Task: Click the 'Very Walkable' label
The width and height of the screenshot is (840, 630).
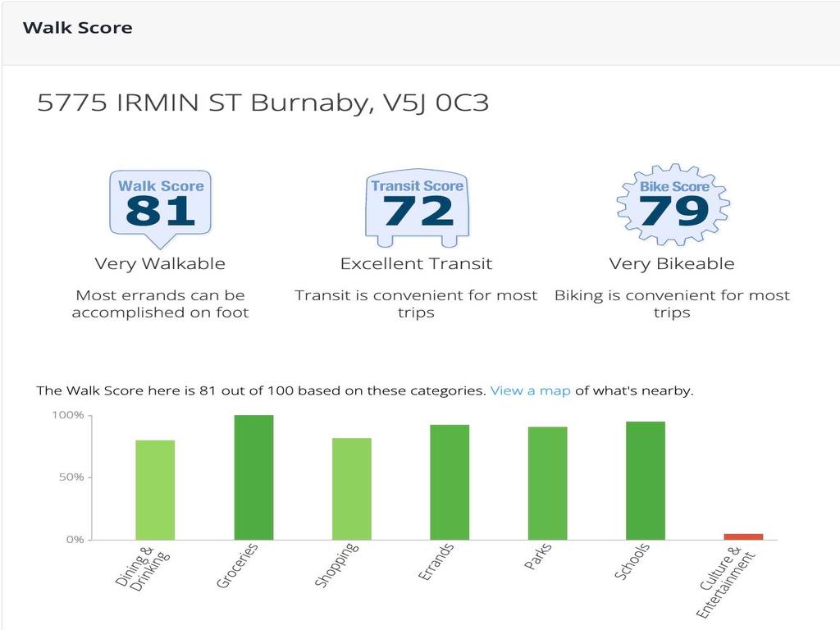Action: point(160,264)
